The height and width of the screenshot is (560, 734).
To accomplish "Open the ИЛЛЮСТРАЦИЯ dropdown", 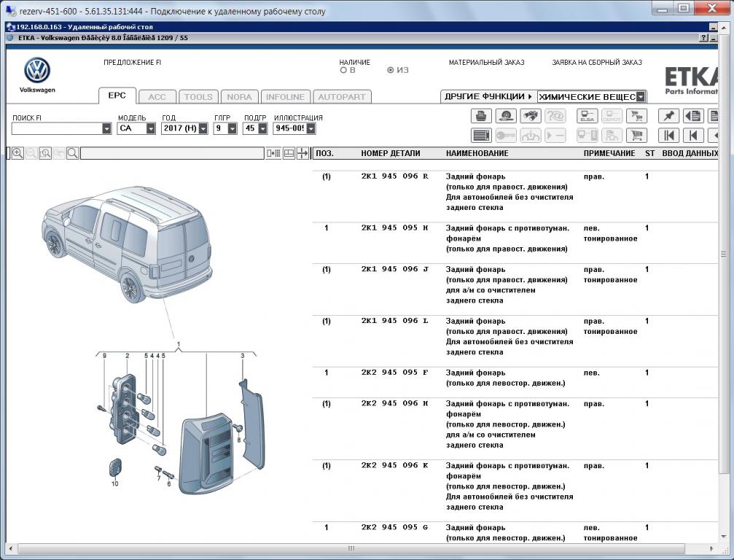I will (311, 128).
